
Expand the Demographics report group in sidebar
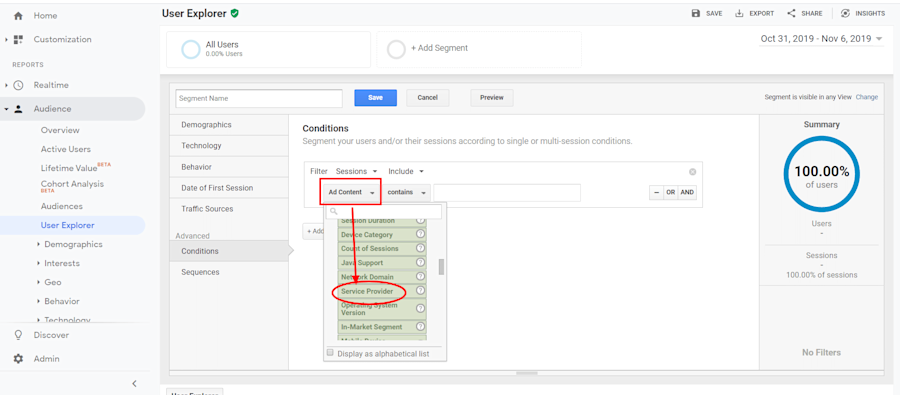[x=38, y=244]
